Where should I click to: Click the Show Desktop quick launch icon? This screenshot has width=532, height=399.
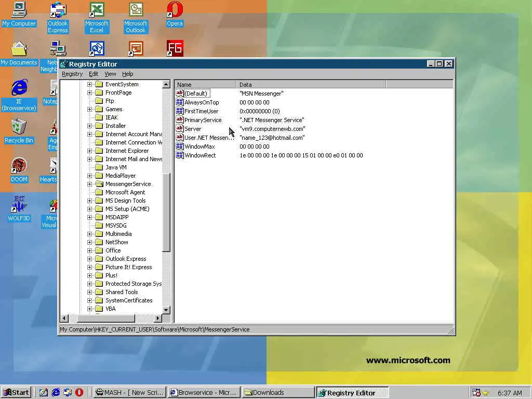tap(44, 392)
